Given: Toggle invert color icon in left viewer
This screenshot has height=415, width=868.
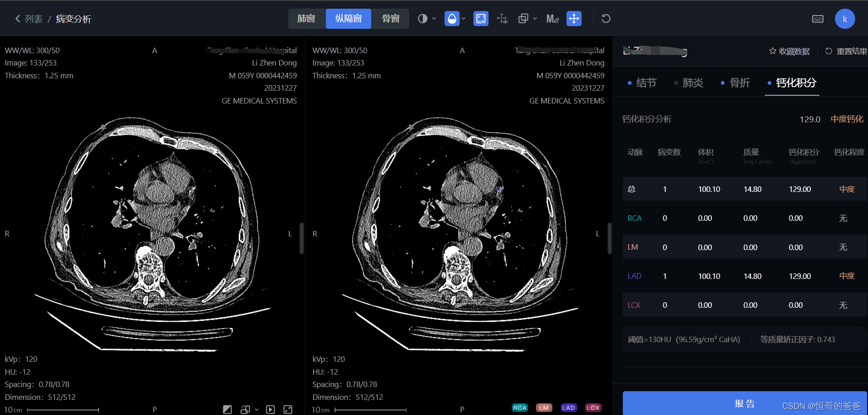Looking at the screenshot, I should coord(227,410).
